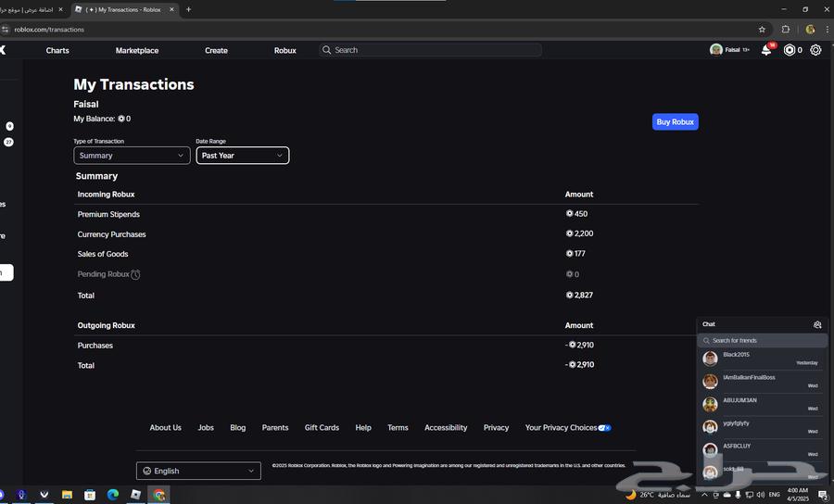Screen dimensions: 834x504
Task: Click the Sales of Goods row label
Action: 103,254
